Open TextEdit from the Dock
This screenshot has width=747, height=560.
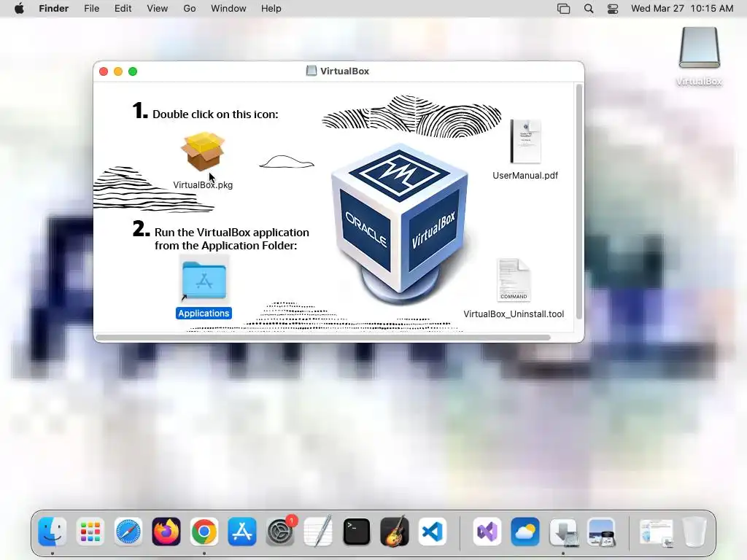[318, 532]
